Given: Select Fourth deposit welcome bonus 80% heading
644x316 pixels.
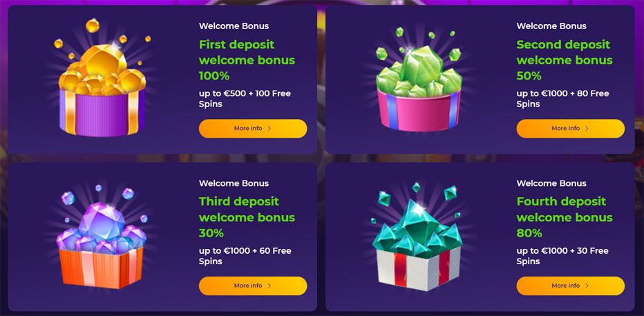Looking at the screenshot, I should 565,218.
